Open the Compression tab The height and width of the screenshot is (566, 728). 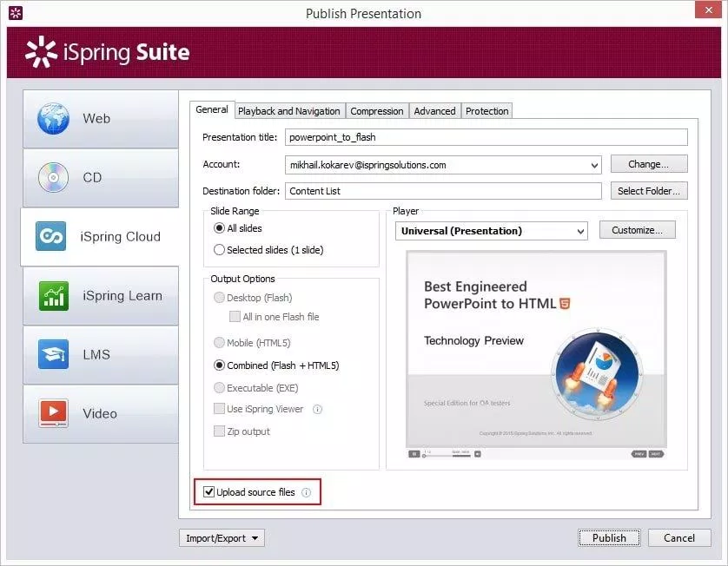pyautogui.click(x=376, y=111)
